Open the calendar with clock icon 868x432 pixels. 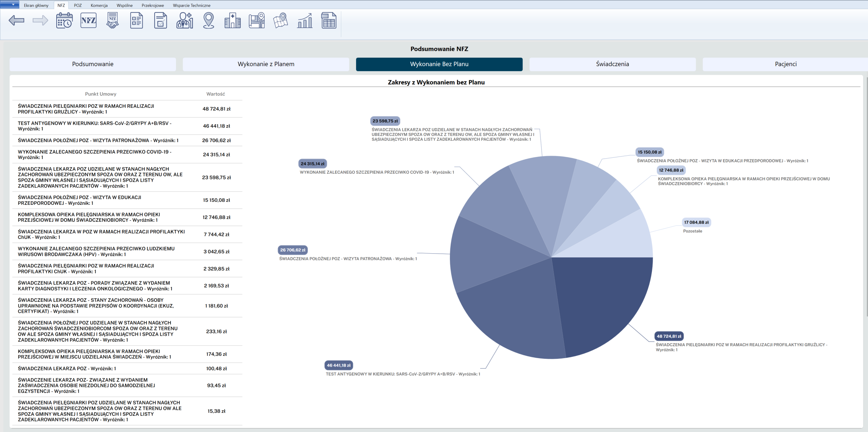point(64,20)
